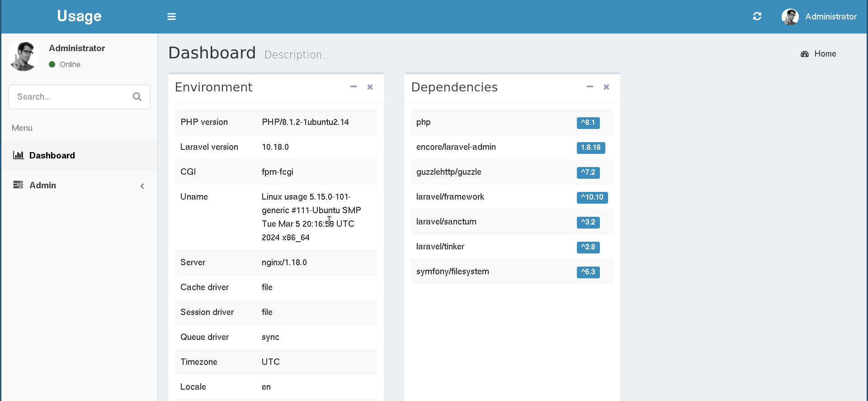
Task: Click the guzzlehttp/guzzle ^7.2 badge
Action: click(588, 172)
